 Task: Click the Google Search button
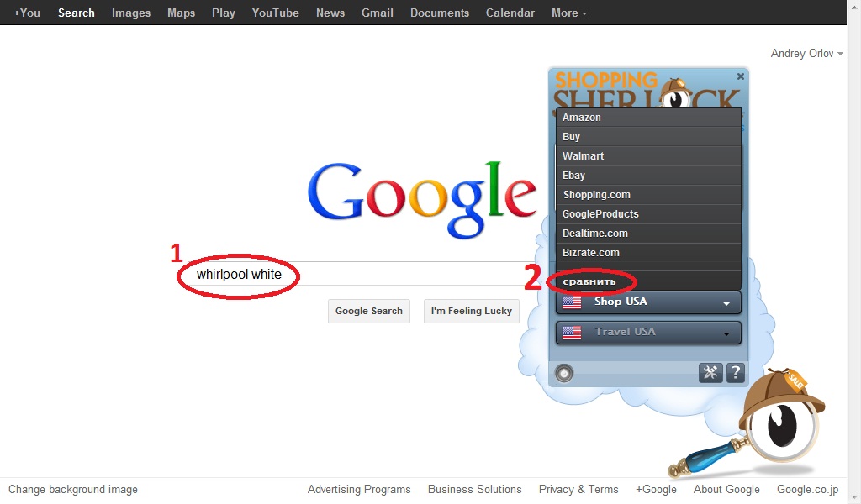tap(369, 311)
